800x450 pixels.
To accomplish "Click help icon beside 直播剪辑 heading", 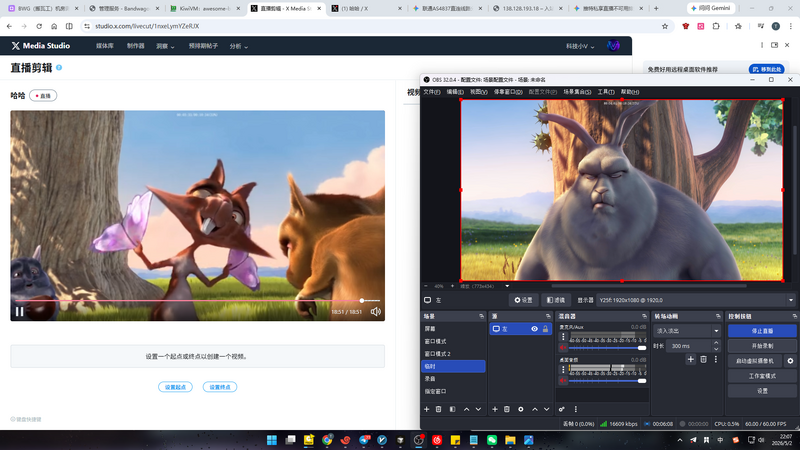I will coord(59,67).
